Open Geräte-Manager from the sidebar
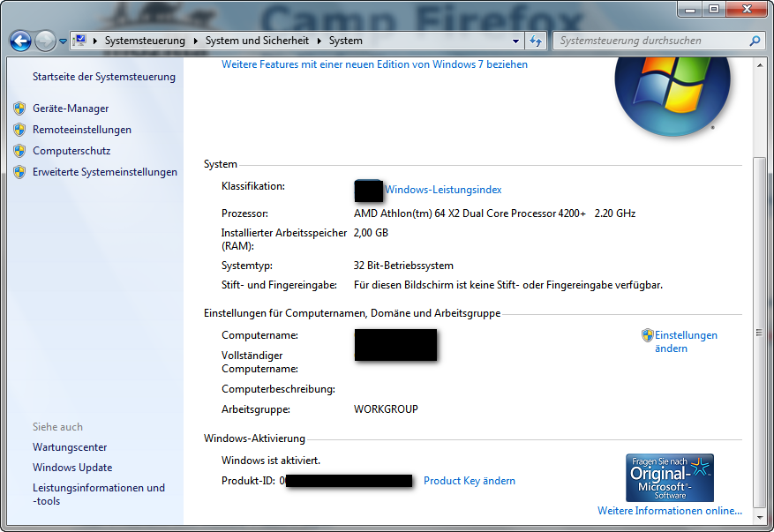Image resolution: width=774 pixels, height=532 pixels. click(71, 109)
